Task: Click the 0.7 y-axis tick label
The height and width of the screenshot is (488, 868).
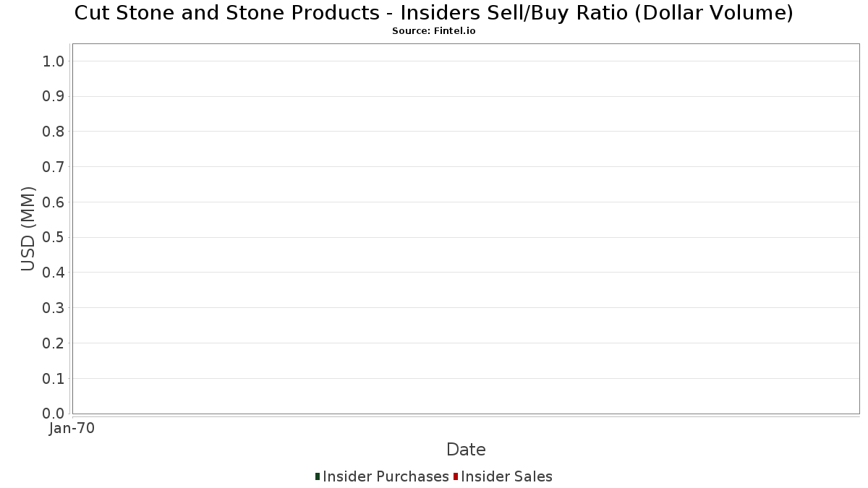Action: click(x=54, y=167)
